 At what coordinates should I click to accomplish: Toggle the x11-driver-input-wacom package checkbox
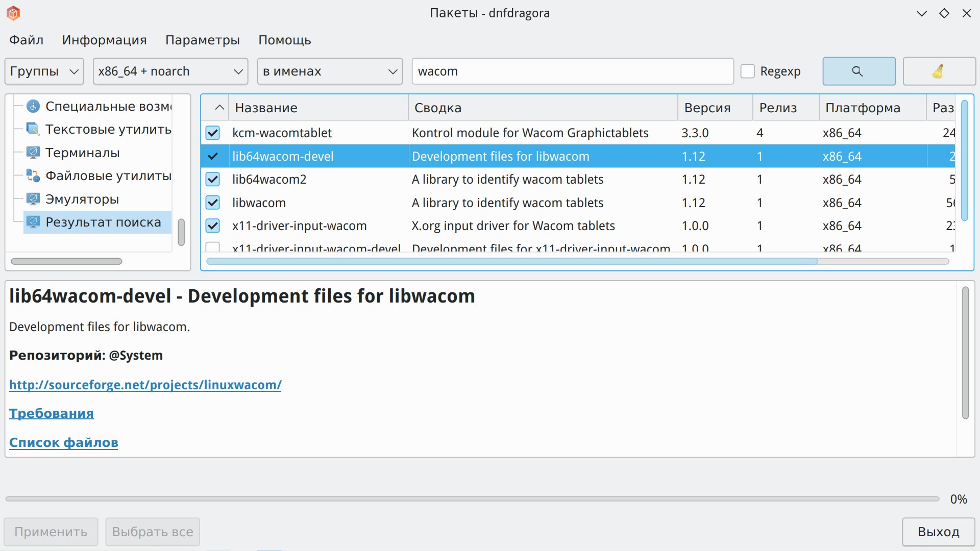click(x=213, y=226)
